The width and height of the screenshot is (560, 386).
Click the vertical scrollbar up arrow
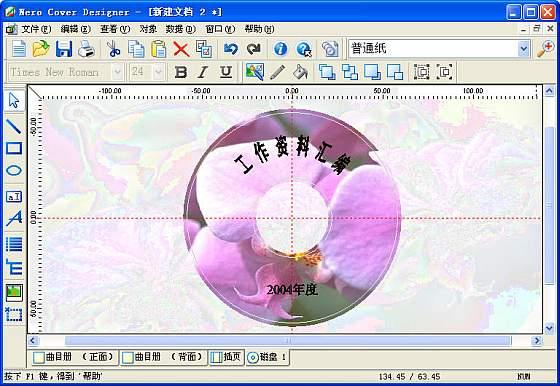click(x=549, y=91)
